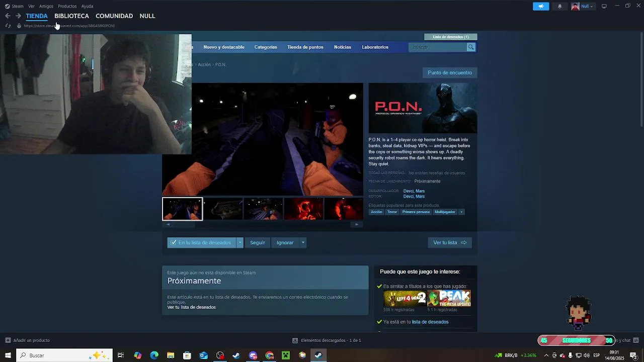Open the Ayuda menu
The height and width of the screenshot is (362, 644).
tap(88, 6)
